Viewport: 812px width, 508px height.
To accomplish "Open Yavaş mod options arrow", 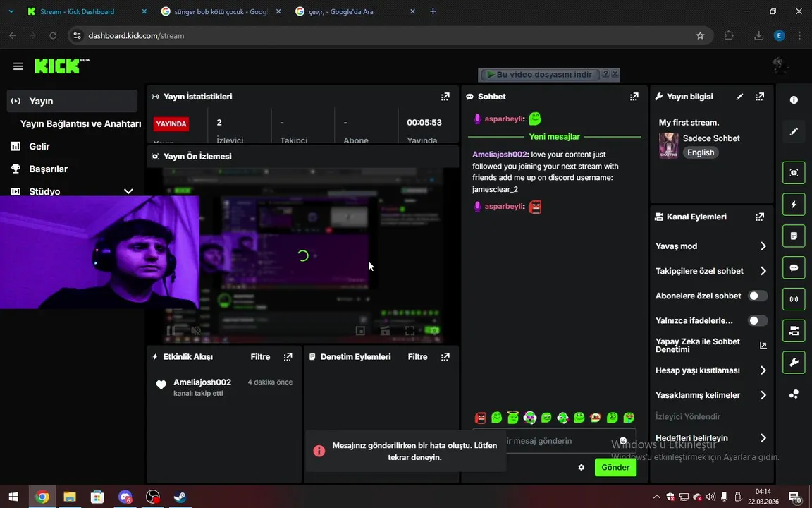I will click(763, 246).
